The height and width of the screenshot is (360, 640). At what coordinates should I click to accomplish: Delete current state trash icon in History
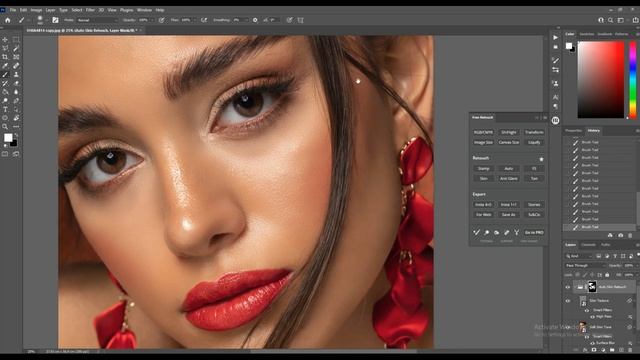click(x=630, y=236)
